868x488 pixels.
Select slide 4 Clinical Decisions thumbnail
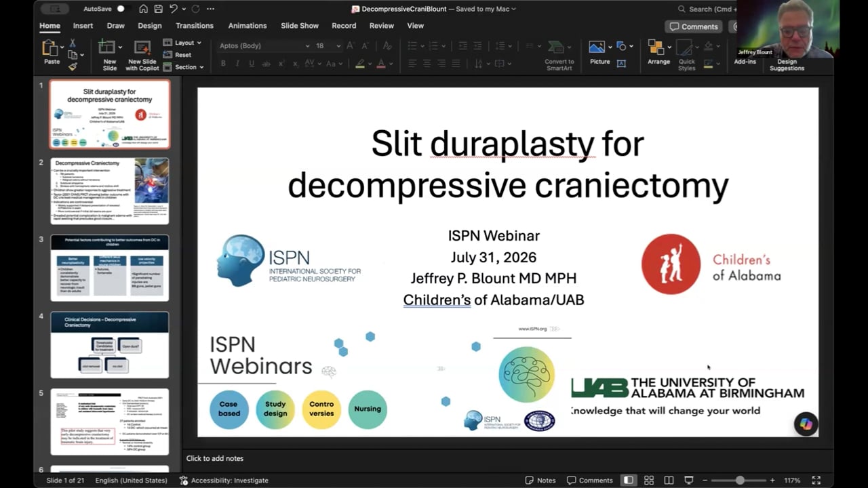coord(110,344)
